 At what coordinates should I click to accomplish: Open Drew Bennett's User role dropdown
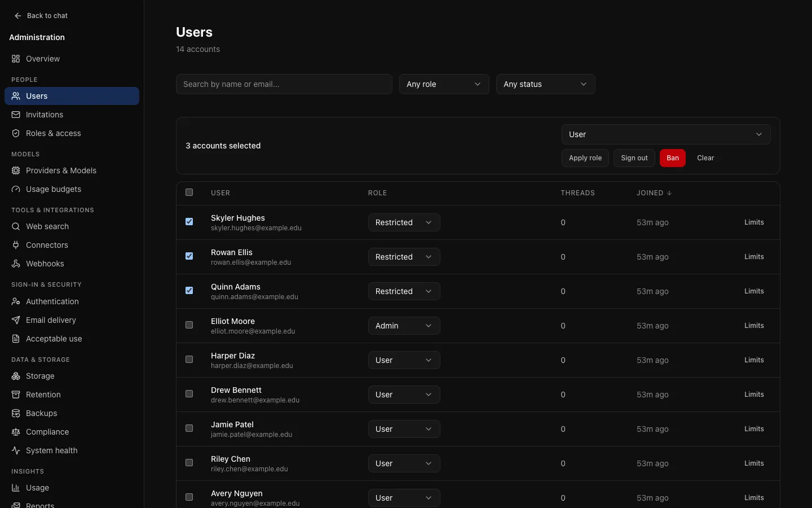click(404, 395)
